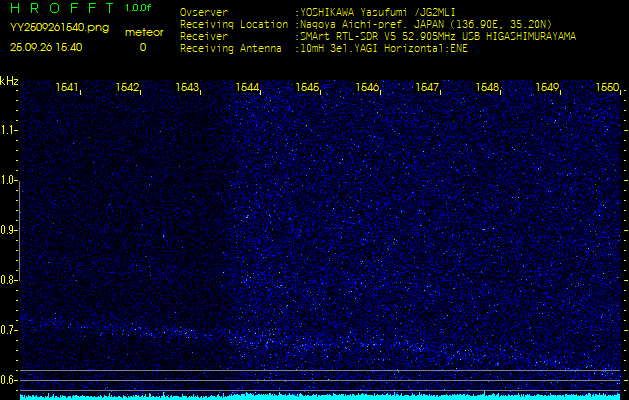The image size is (629, 400).
Task: Select the 0.7 frequency axis label
Action: click(x=9, y=329)
